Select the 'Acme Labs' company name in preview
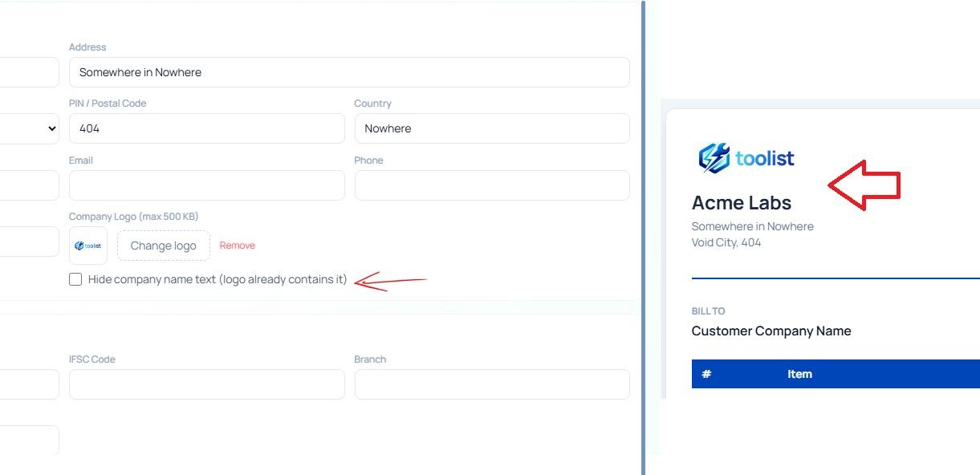980x475 pixels. click(x=741, y=202)
